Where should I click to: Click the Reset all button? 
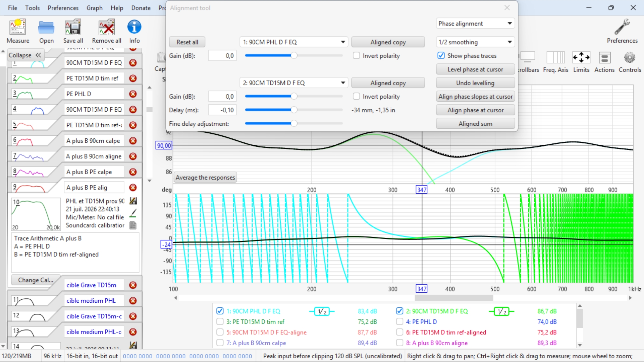point(187,42)
